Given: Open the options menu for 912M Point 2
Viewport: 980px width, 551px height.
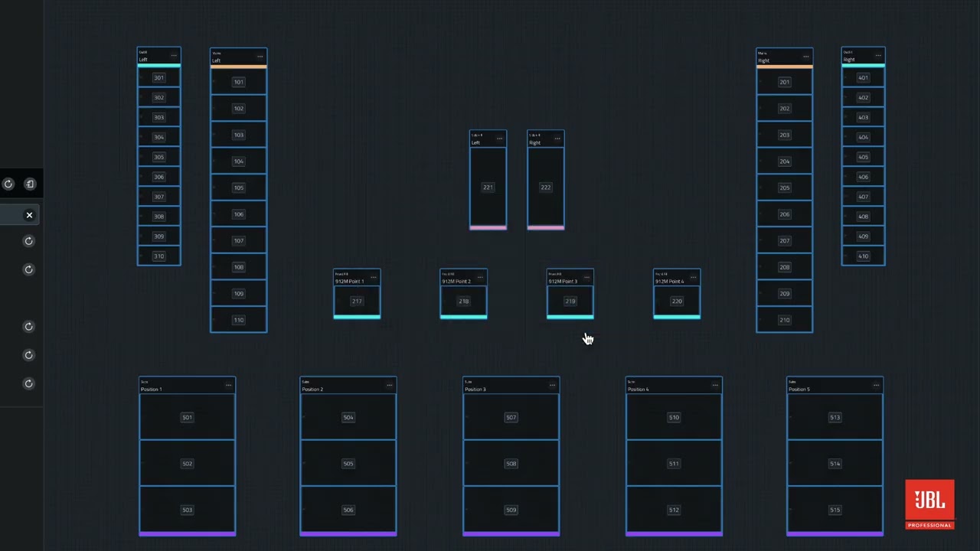Looking at the screenshot, I should (480, 277).
